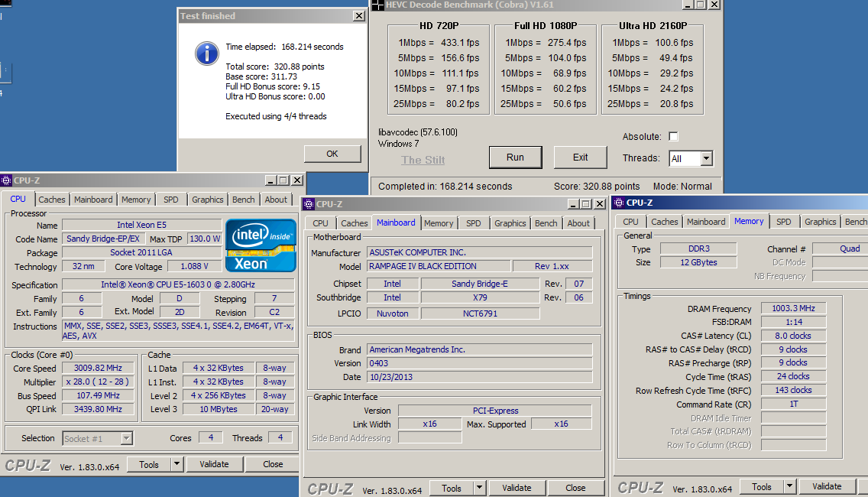Click Channel # Quad field
This screenshot has height=497, width=868.
(x=840, y=248)
